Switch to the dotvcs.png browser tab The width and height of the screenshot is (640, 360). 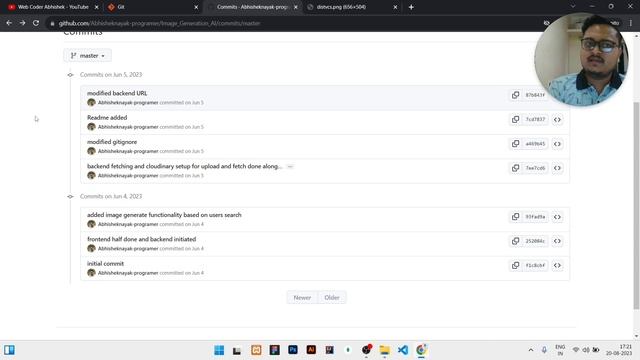351,7
